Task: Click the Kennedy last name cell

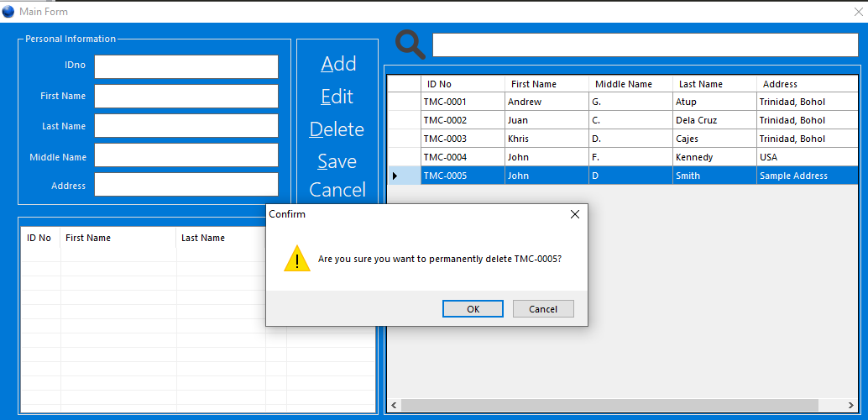Action: (715, 157)
